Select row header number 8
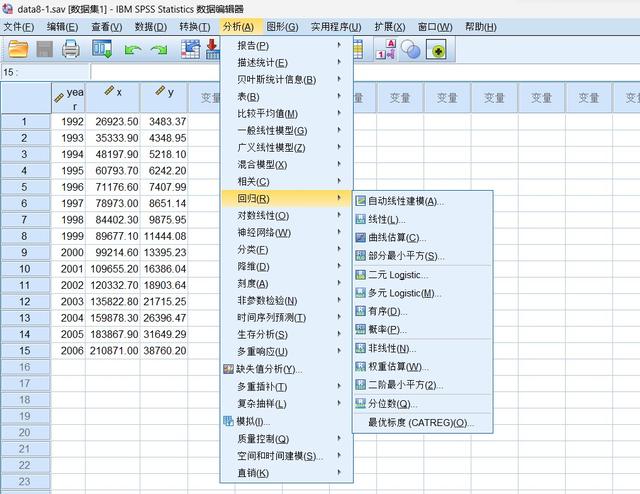 coord(25,236)
